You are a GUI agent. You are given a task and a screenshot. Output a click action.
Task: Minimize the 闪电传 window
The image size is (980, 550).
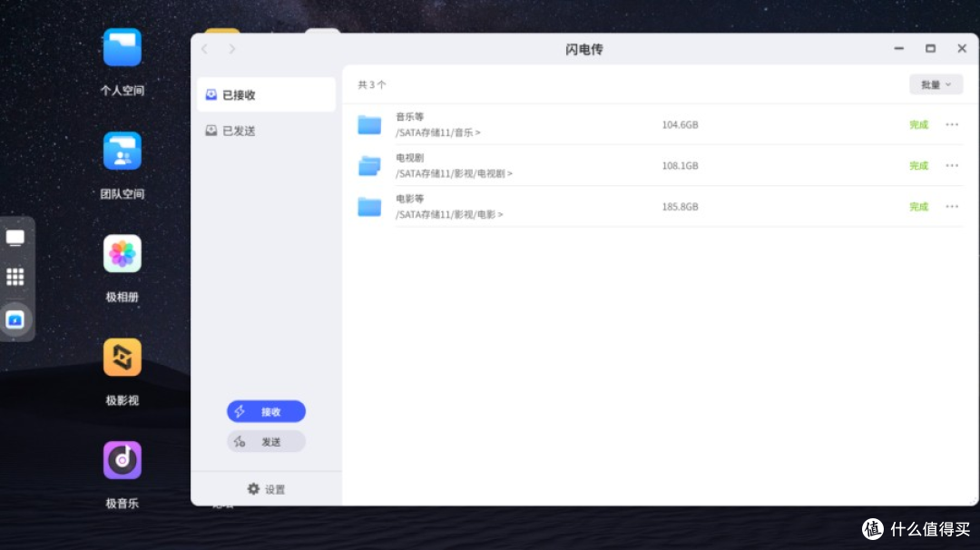click(x=898, y=48)
